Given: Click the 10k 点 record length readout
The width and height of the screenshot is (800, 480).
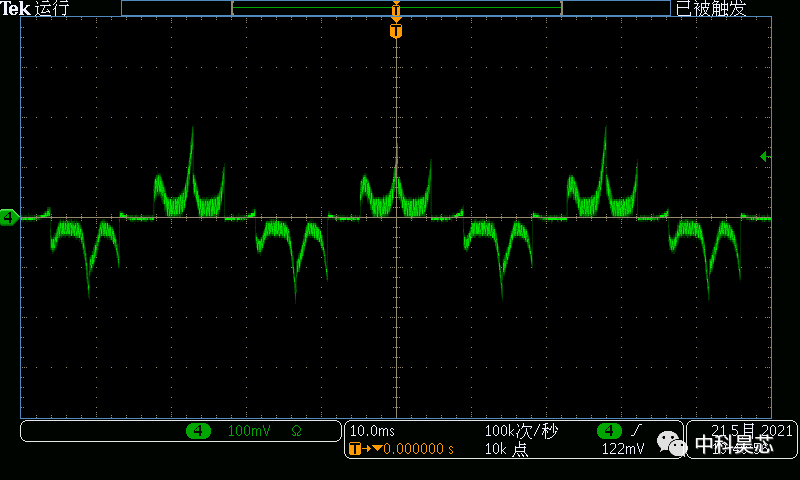Looking at the screenshot, I should pyautogui.click(x=506, y=449).
